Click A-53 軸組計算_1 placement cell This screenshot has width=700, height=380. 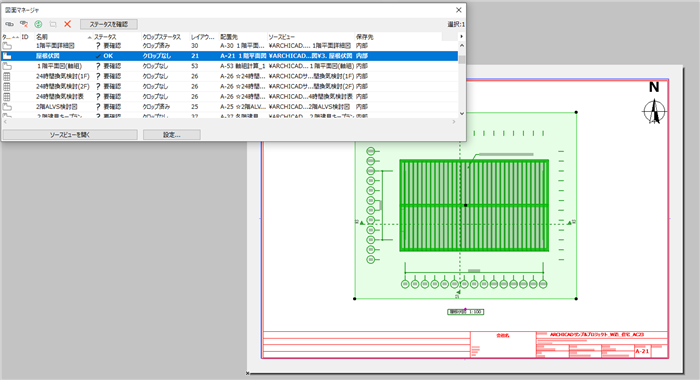[242, 66]
